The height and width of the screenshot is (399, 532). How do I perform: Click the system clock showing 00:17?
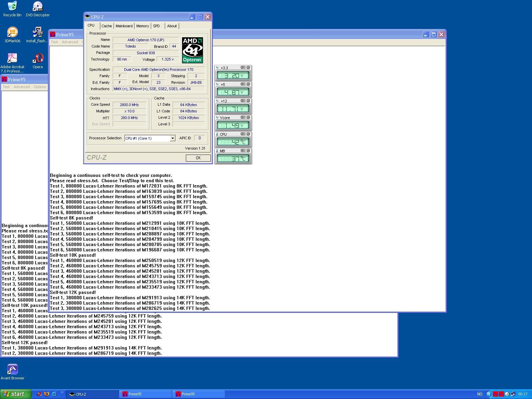click(x=523, y=394)
